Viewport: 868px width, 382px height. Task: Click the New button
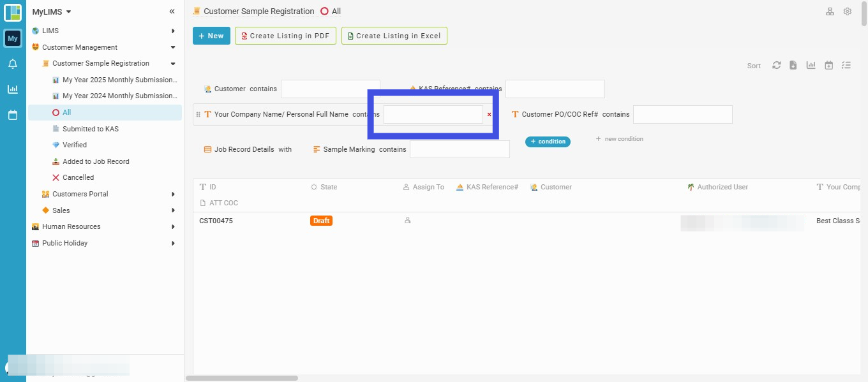(x=211, y=36)
